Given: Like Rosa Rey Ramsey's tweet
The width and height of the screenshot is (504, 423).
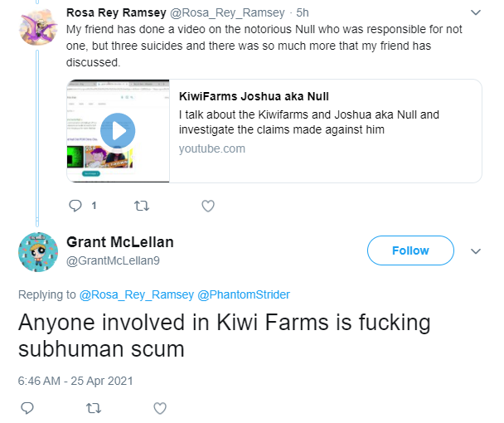Looking at the screenshot, I should pyautogui.click(x=208, y=206).
